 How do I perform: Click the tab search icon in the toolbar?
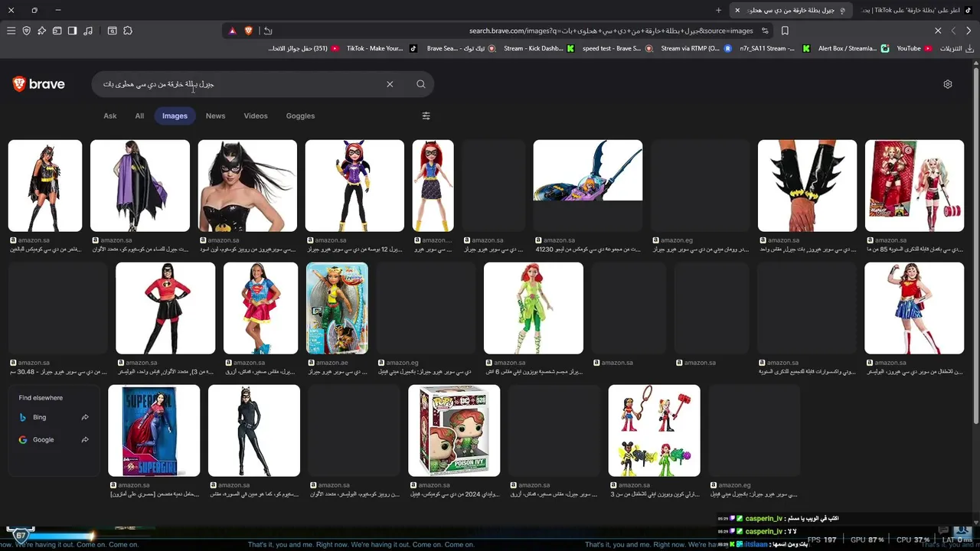pyautogui.click(x=112, y=31)
